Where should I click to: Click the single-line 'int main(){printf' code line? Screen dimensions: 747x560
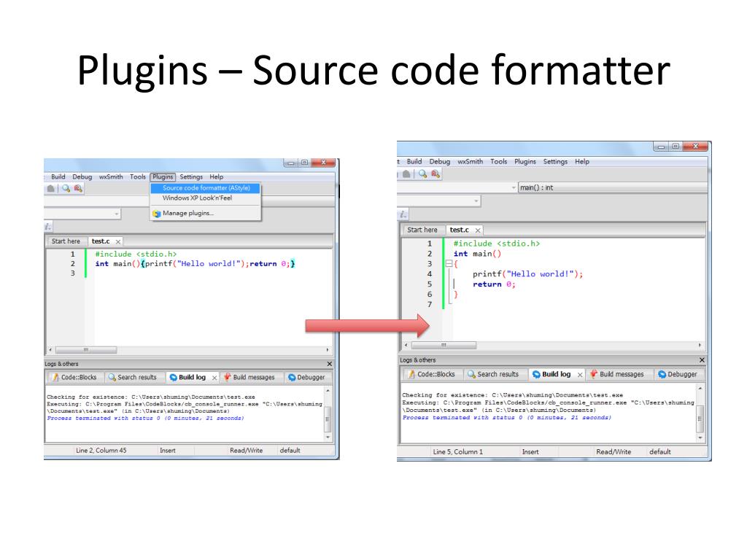click(x=195, y=264)
